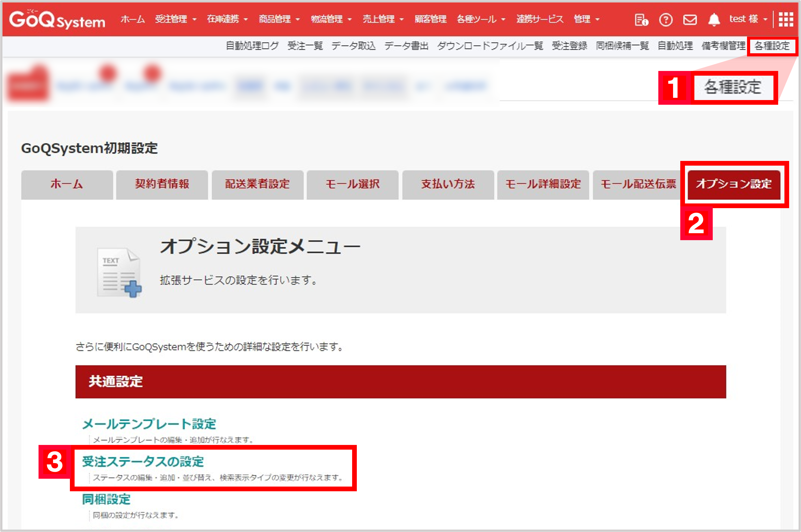Open the document info icon in header
The image size is (801, 532).
click(x=642, y=20)
